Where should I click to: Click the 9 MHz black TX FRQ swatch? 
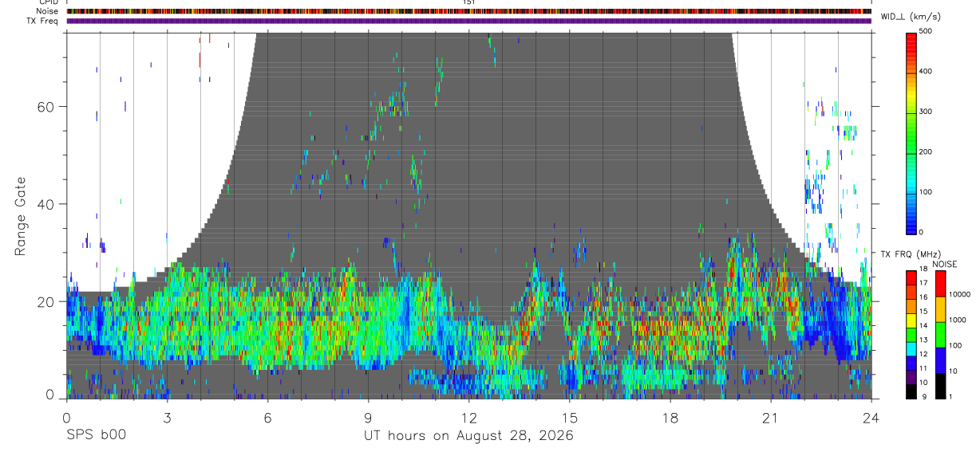point(911,391)
